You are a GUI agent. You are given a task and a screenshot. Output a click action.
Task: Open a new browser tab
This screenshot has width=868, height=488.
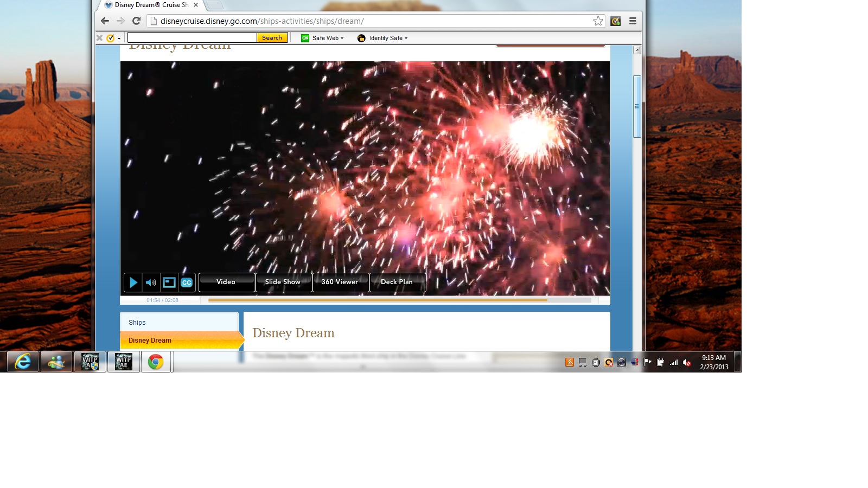(x=215, y=5)
